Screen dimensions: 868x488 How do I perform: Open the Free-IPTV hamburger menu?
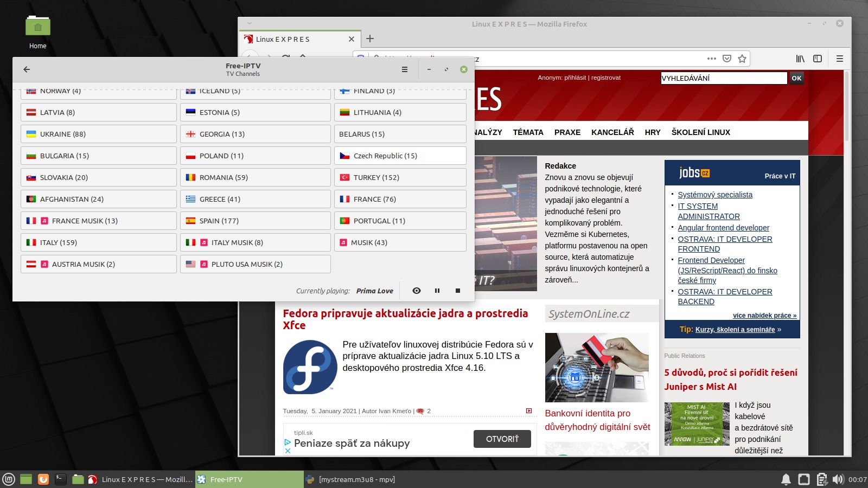pos(404,69)
